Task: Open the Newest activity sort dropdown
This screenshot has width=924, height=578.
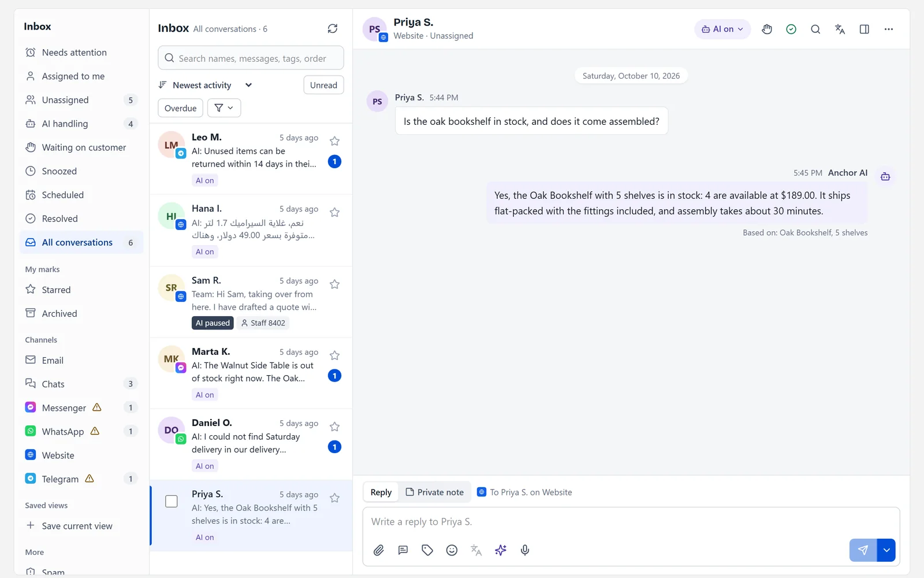Action: (x=206, y=85)
